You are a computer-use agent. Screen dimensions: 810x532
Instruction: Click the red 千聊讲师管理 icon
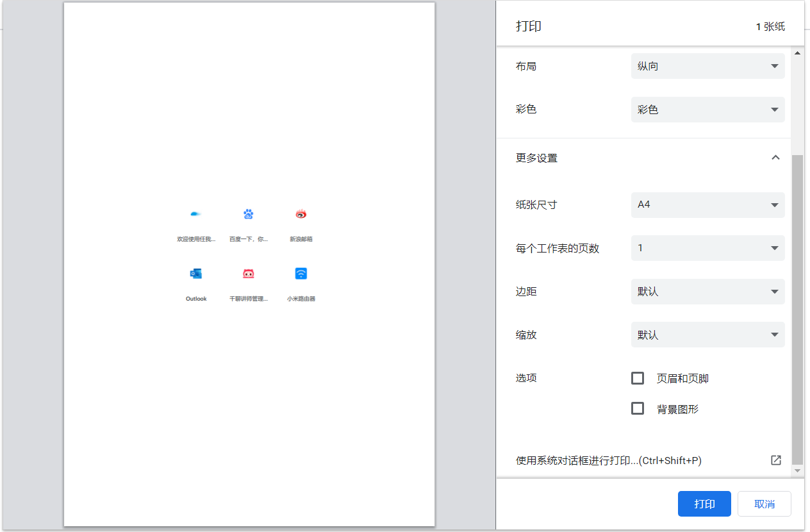coord(249,274)
